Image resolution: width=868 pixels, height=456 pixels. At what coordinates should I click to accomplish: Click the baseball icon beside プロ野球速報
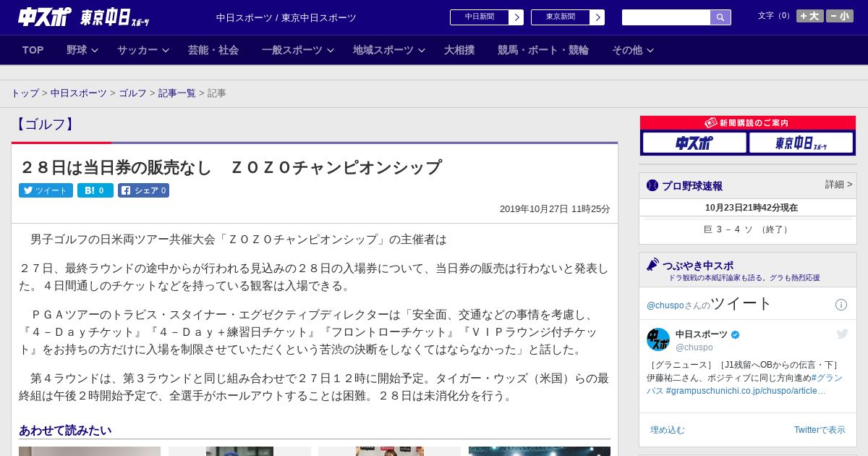tap(652, 185)
